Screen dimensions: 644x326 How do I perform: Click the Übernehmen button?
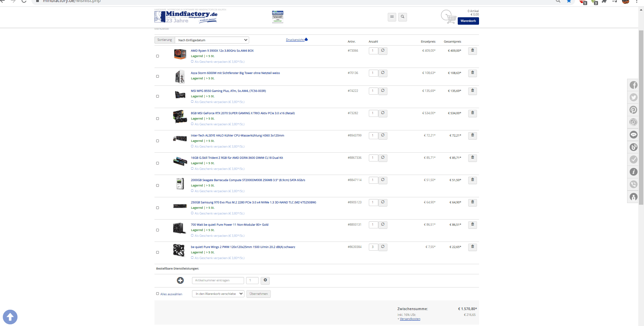click(259, 294)
